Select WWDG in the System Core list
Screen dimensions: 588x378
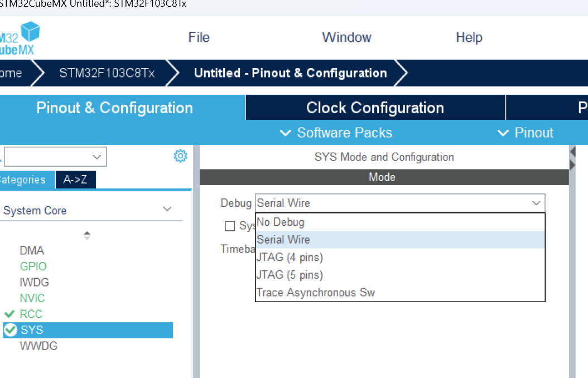[x=38, y=346]
